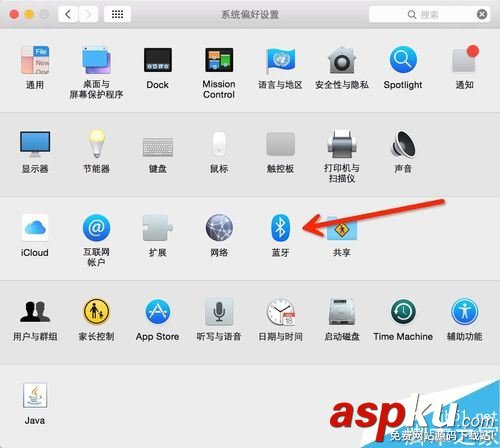Close the 系统偏好设置 window
This screenshot has height=448, width=500.
pos(14,14)
